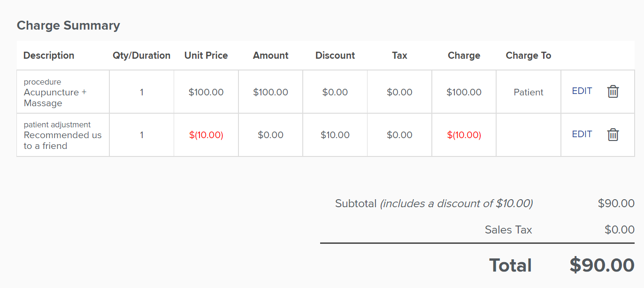The image size is (644, 288).
Task: Click the Description column header
Action: pos(49,55)
